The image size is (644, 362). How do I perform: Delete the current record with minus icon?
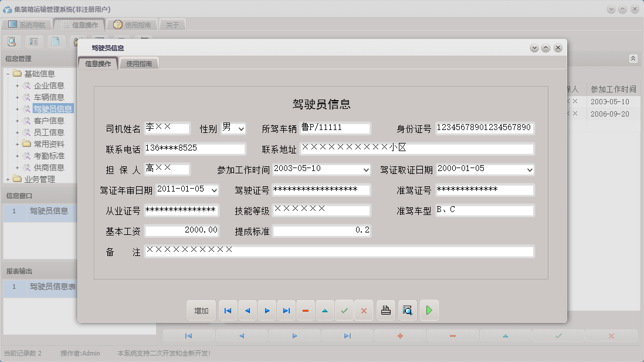coord(306,310)
